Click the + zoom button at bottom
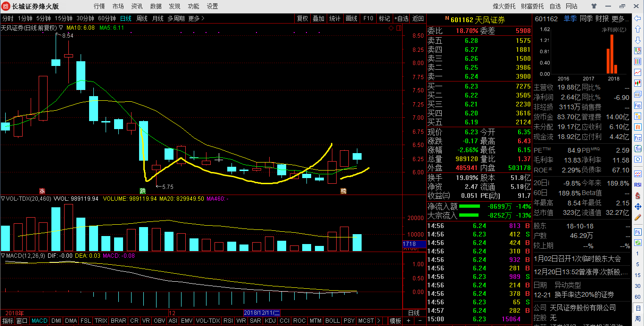This screenshot has height=326, width=644. [x=408, y=321]
